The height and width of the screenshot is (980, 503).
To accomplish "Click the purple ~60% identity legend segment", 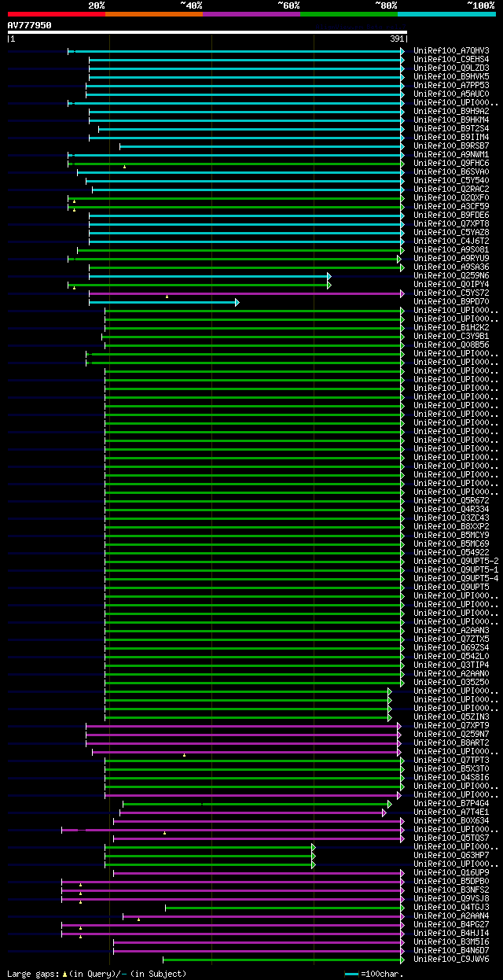I will 251,14.
